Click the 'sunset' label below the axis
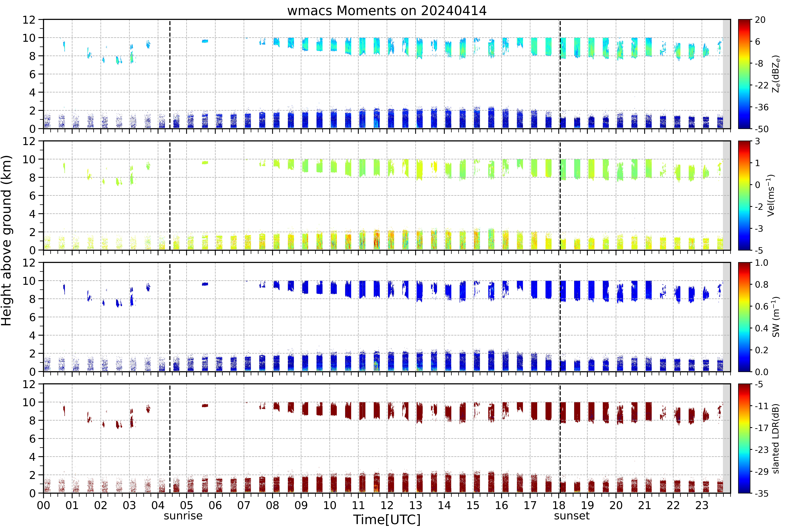The height and width of the screenshot is (532, 786). coord(572,516)
